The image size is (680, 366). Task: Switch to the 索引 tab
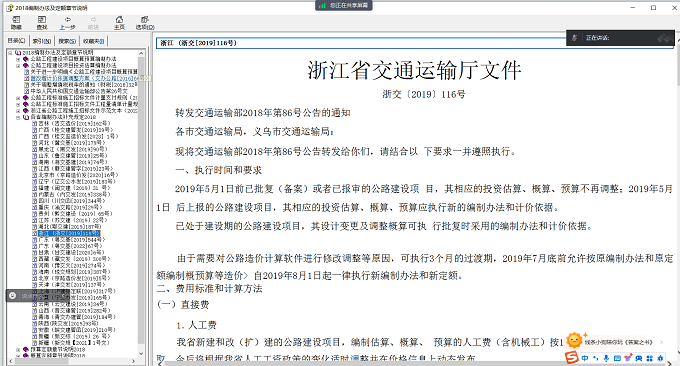42,41
